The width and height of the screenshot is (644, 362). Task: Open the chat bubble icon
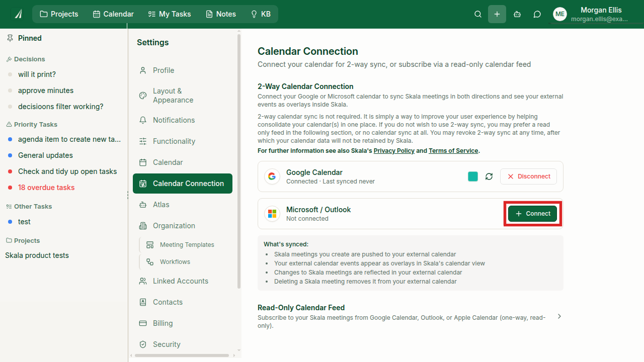(x=537, y=14)
